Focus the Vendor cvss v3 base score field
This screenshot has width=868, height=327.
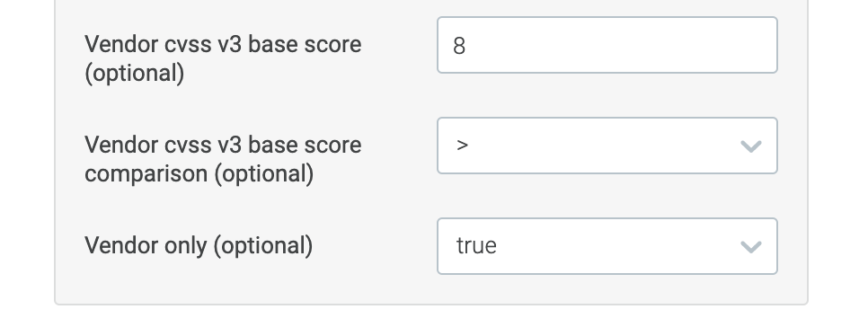click(x=607, y=45)
